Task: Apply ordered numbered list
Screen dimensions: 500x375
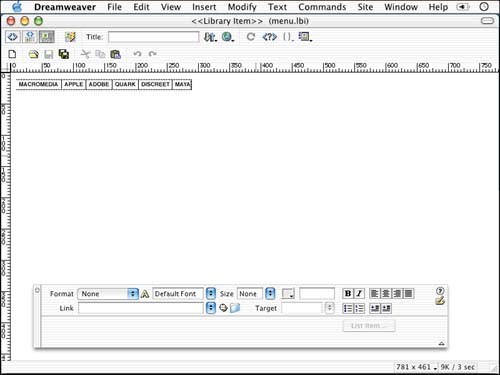Action: click(x=359, y=308)
